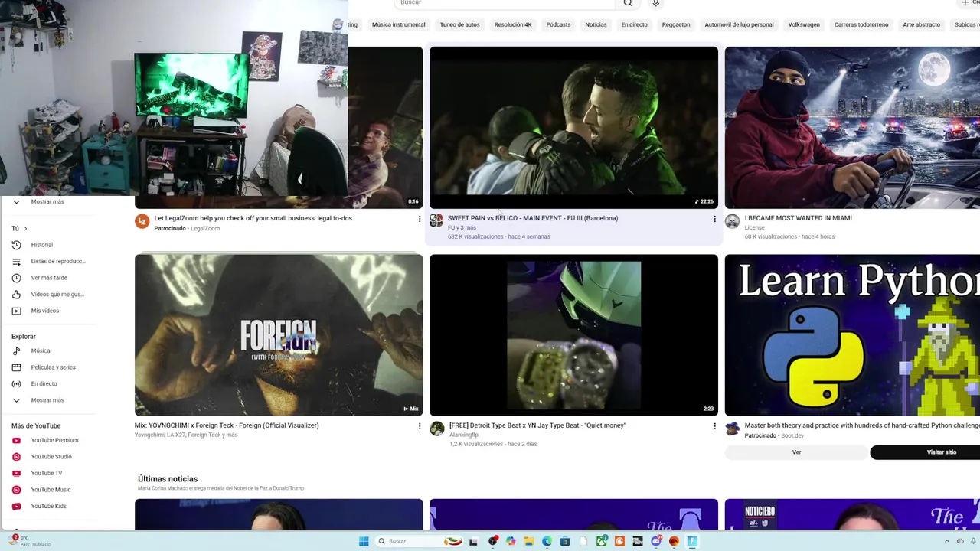Open weather widget in taskbar corner

tap(29, 541)
